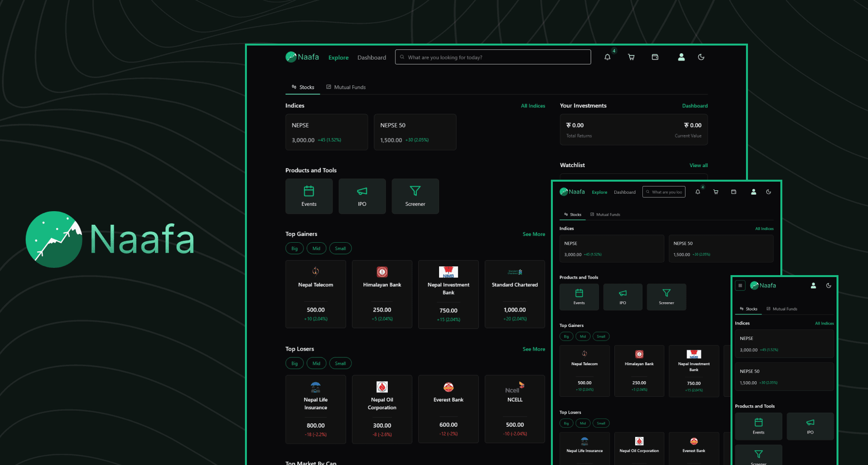Open the wallet icon in the largest desktop view
868x465 pixels.
(655, 57)
